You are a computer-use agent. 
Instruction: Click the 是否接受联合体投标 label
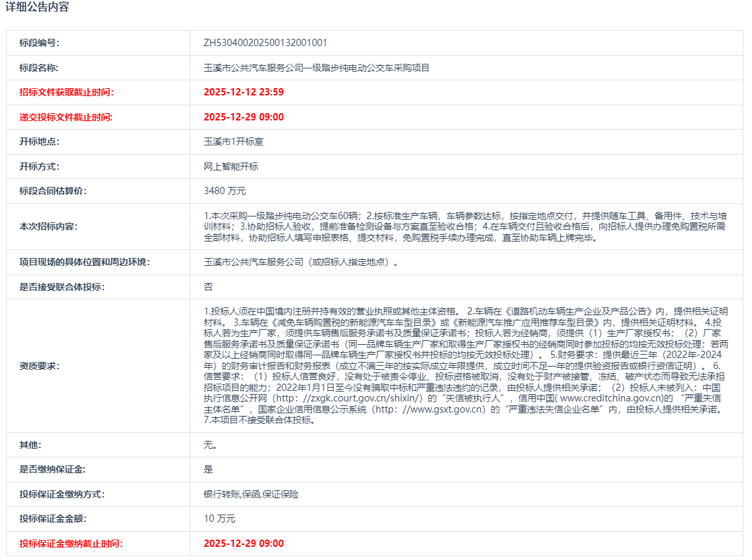(62, 287)
